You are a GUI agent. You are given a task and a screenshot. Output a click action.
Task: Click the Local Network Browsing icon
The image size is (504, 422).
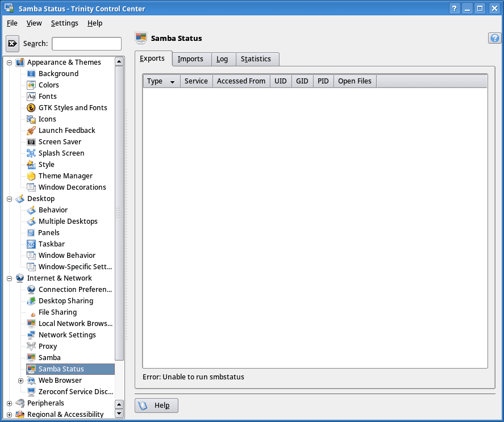click(31, 324)
